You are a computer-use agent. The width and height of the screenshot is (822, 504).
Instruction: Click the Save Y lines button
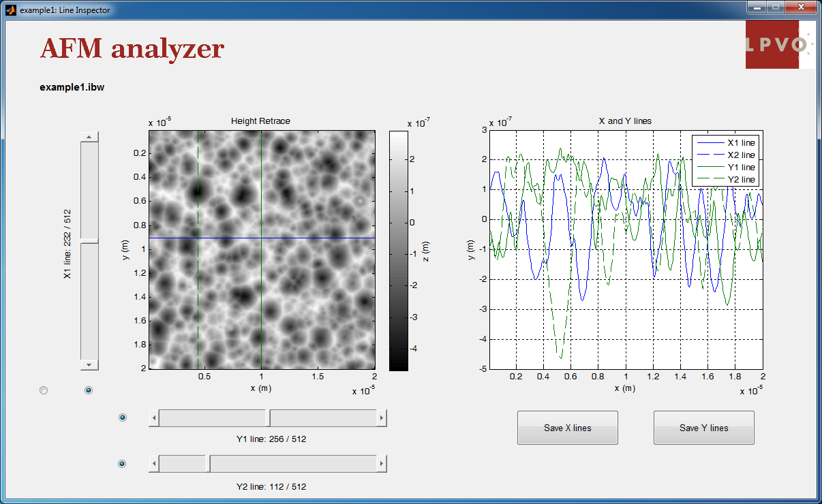pos(703,428)
